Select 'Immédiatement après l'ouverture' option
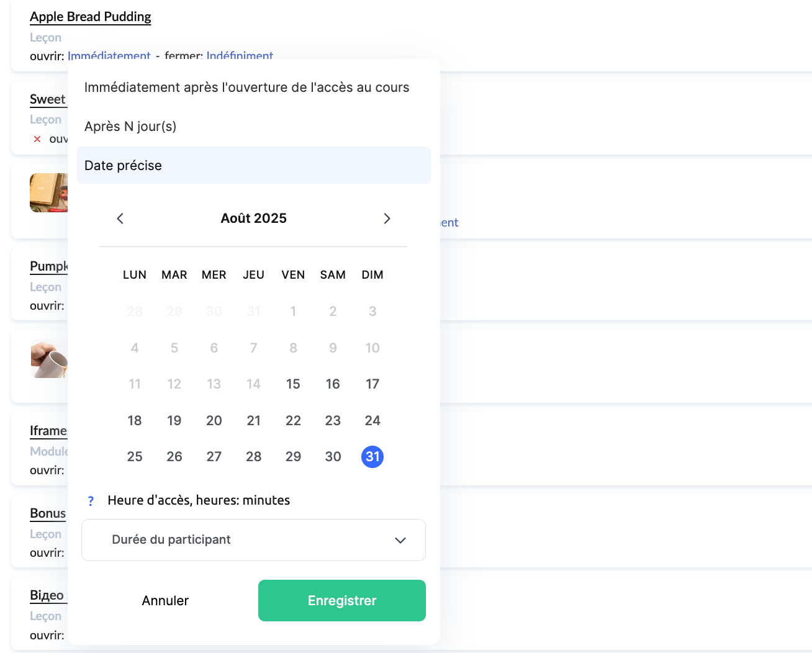Viewport: 812px width, 653px height. (x=246, y=88)
